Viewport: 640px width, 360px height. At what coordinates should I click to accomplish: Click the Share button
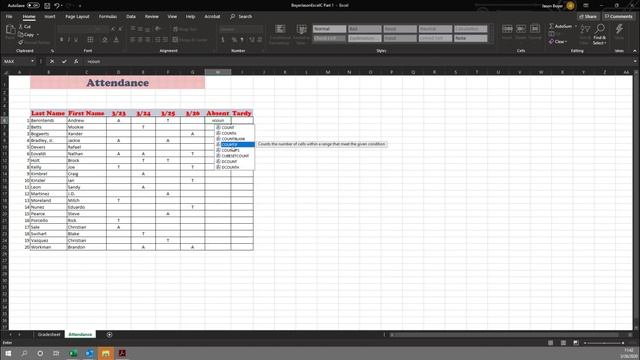click(x=588, y=16)
